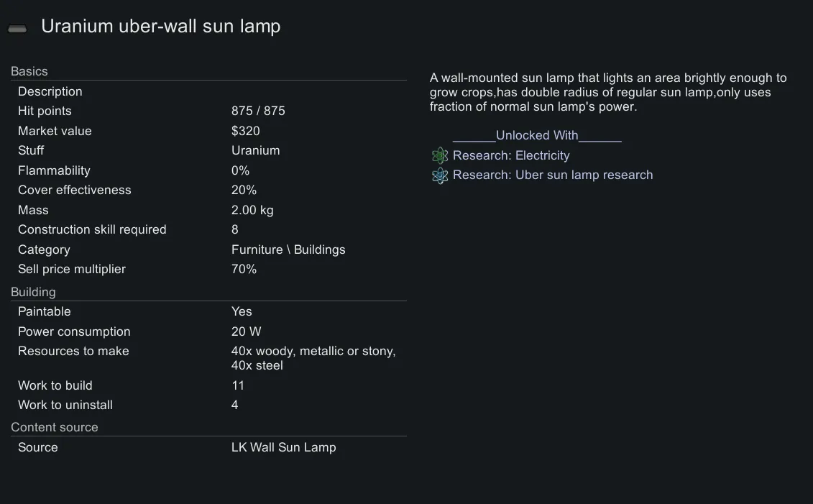
Task: Select the Category Furniture row
Action: pyautogui.click(x=208, y=249)
